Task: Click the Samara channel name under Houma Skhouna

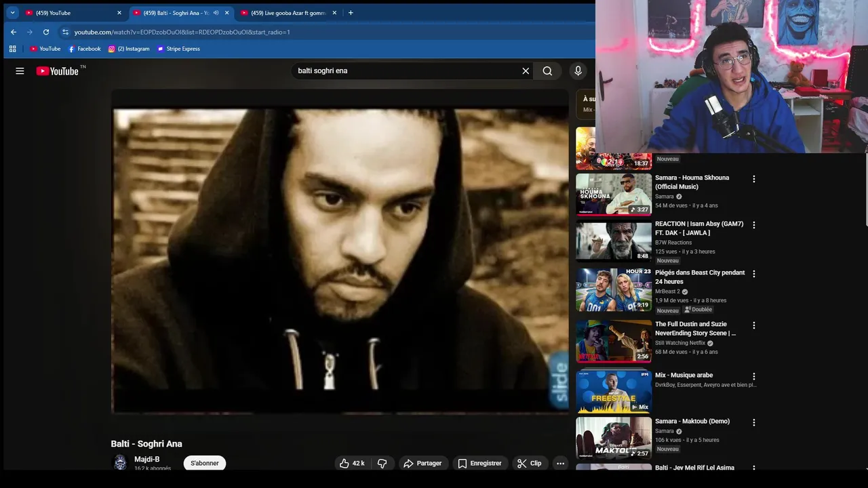Action: [665, 197]
